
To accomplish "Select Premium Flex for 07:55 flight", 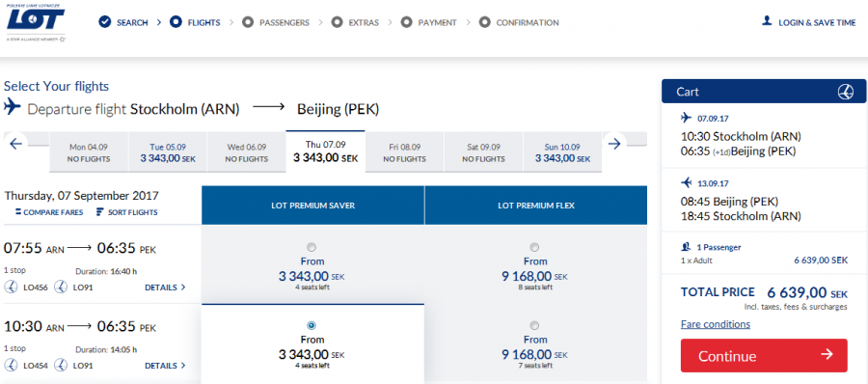I will click(534, 247).
